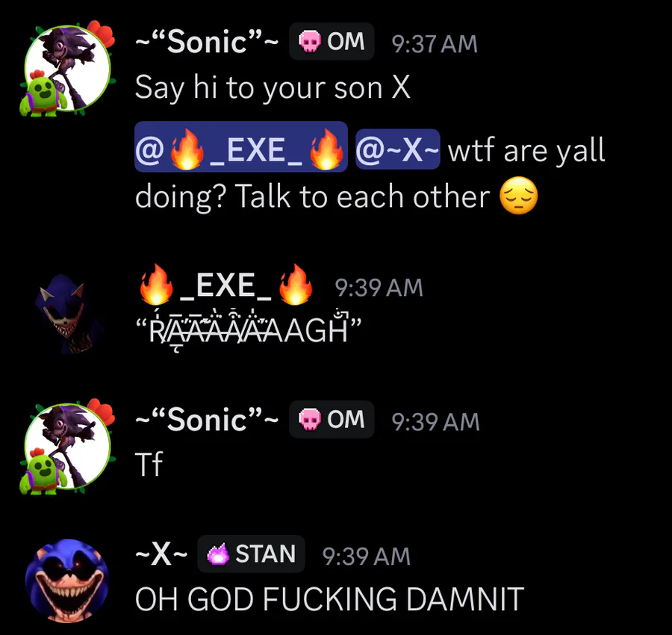Open Sonic's avatar beside the "Tf" message
This screenshot has width=672, height=635.
(x=67, y=446)
